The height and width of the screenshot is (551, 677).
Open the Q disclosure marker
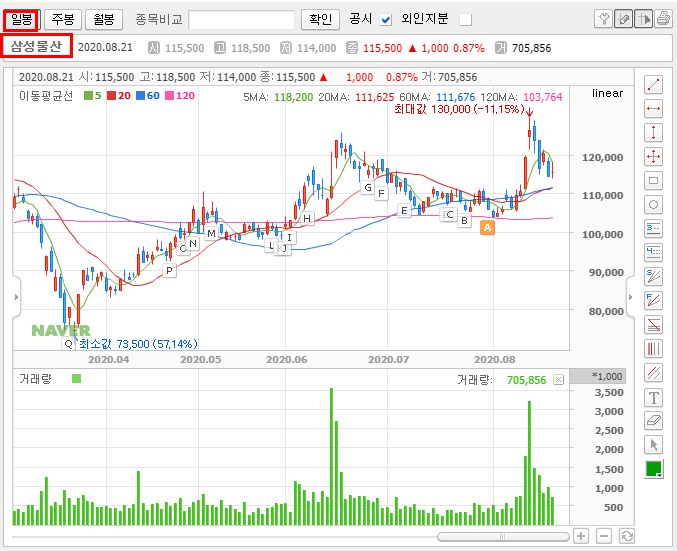tap(68, 344)
